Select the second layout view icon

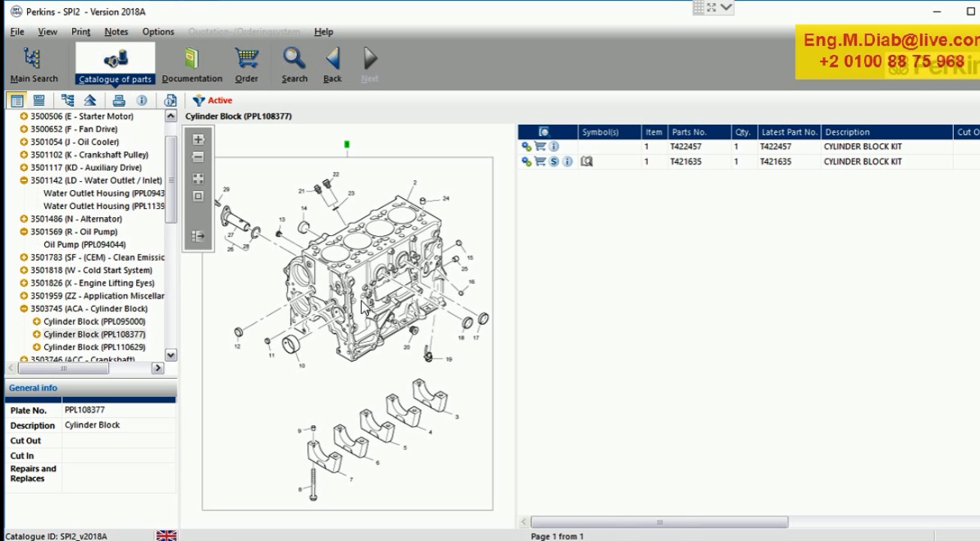39,101
